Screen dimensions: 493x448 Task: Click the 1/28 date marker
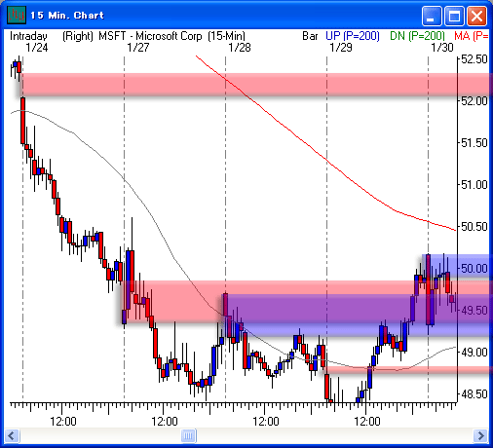(x=240, y=48)
